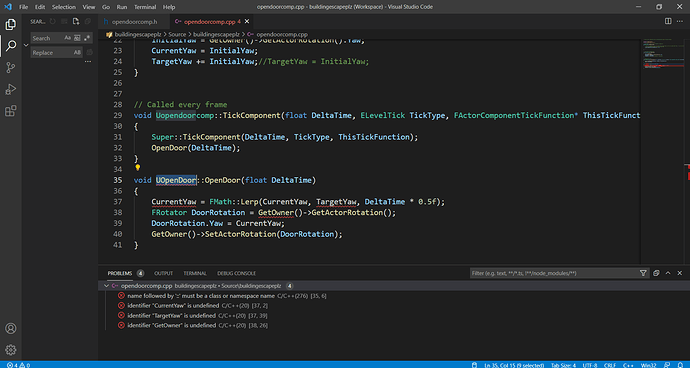Open notifications bell in status bar
Screen dimensions: 690x368
point(681,365)
